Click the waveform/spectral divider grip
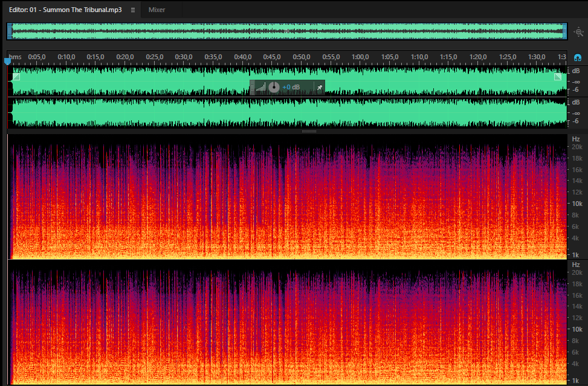Screen dimensions: 588x386 [x=309, y=132]
